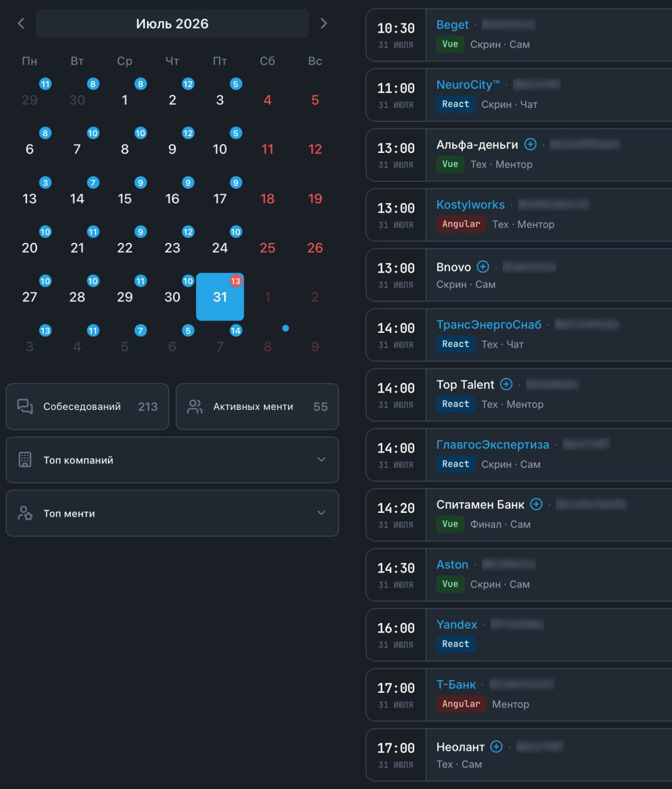Screen dimensions: 672x789
Task: Click the 'Финал · Сам' label
Action: click(501, 525)
